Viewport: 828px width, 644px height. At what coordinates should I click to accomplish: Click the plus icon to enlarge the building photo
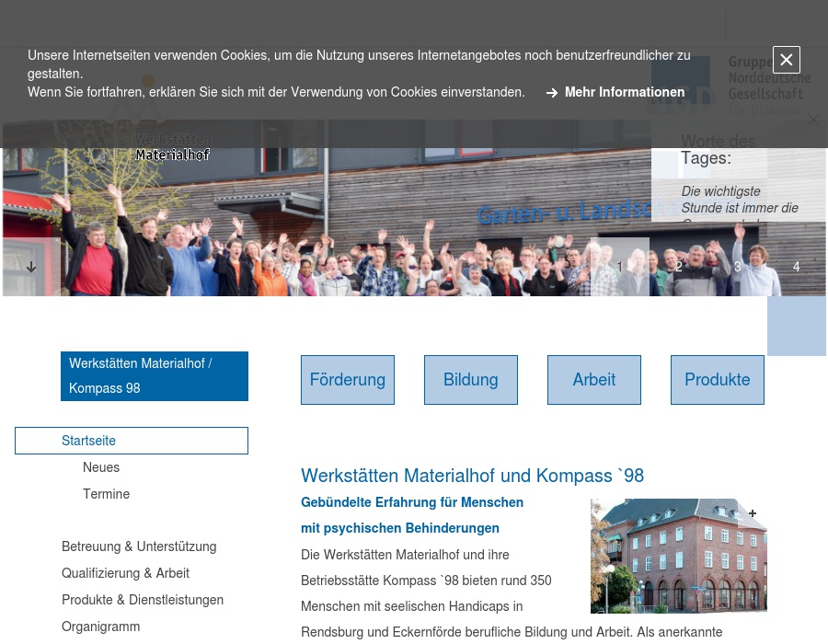[x=753, y=513]
